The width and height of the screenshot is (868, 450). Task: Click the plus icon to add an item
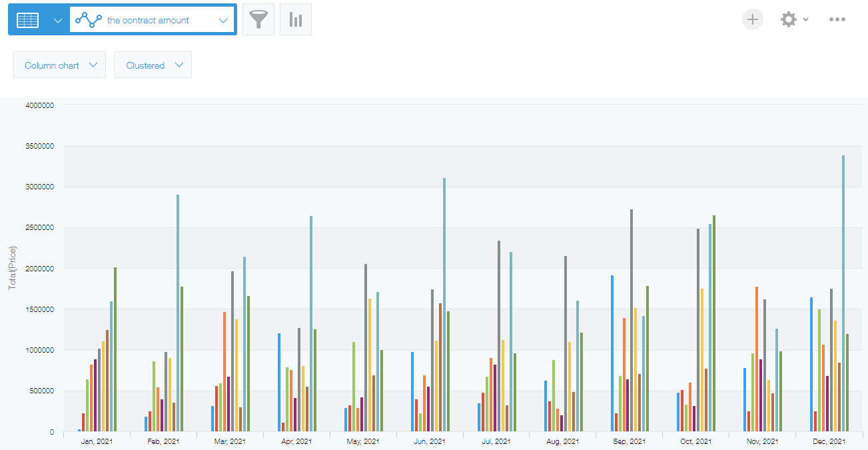pos(753,19)
